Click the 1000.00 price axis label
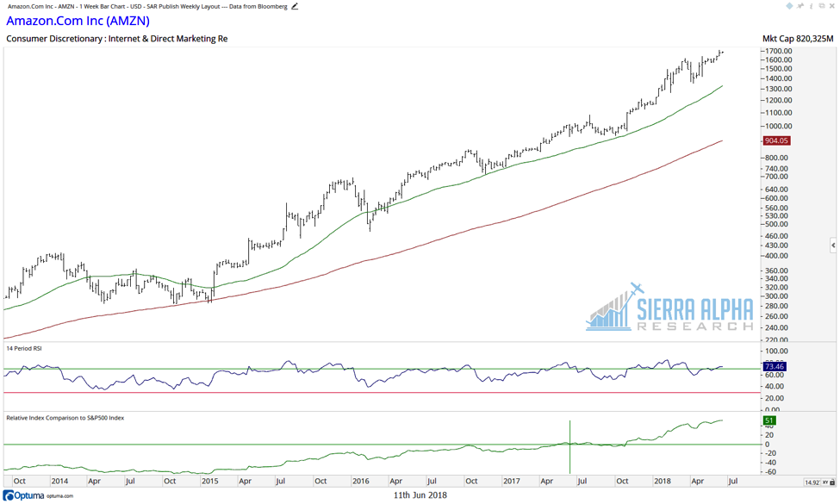 tap(778, 127)
